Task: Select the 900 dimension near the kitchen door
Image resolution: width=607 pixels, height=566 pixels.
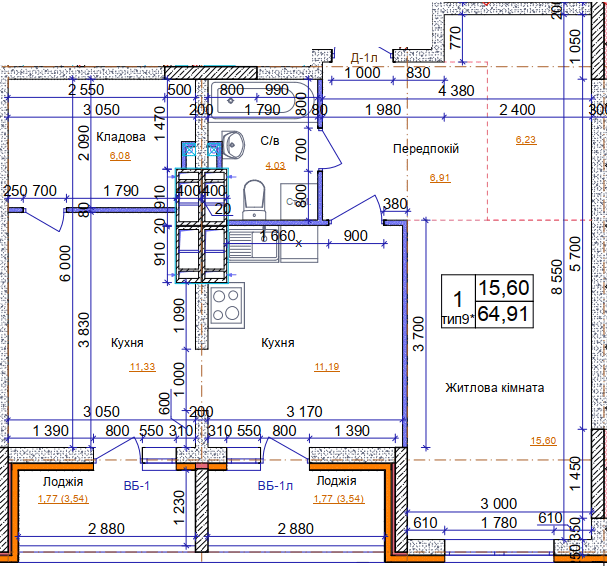Action: coord(355,236)
